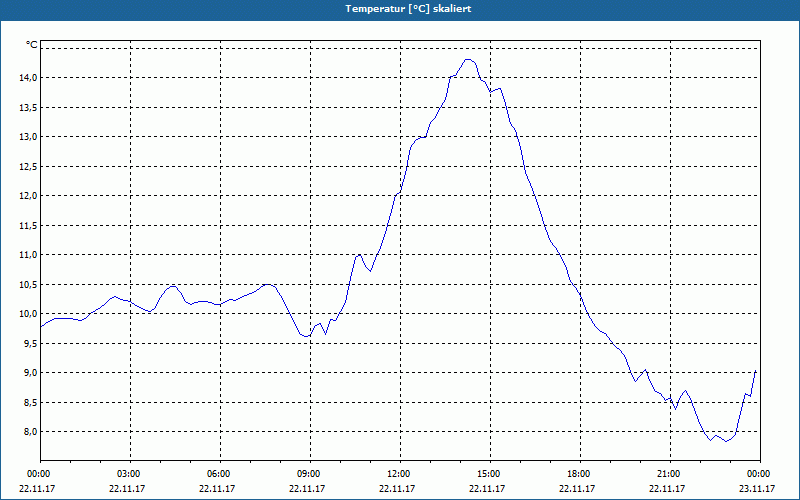Click the 8,5 y-axis value
The height and width of the screenshot is (500, 800).
tap(30, 402)
